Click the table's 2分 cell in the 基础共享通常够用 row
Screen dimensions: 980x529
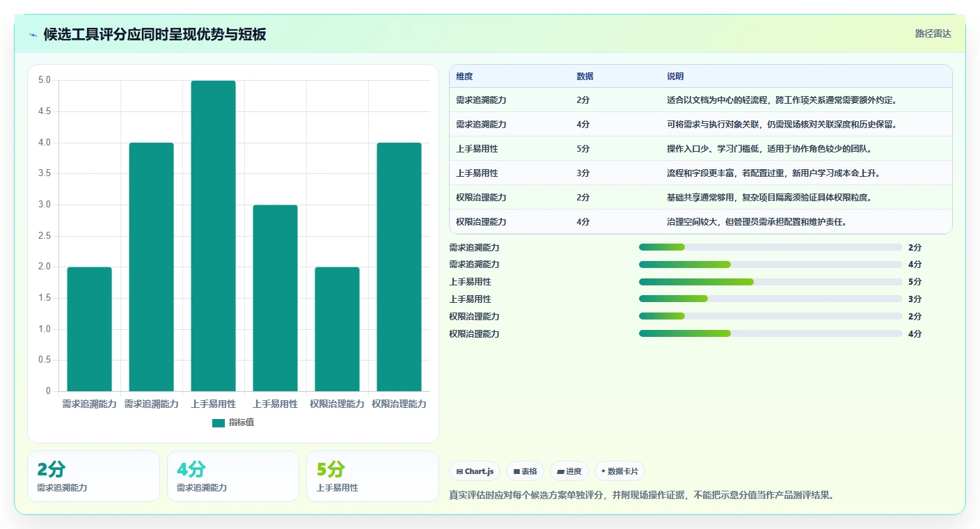click(583, 198)
